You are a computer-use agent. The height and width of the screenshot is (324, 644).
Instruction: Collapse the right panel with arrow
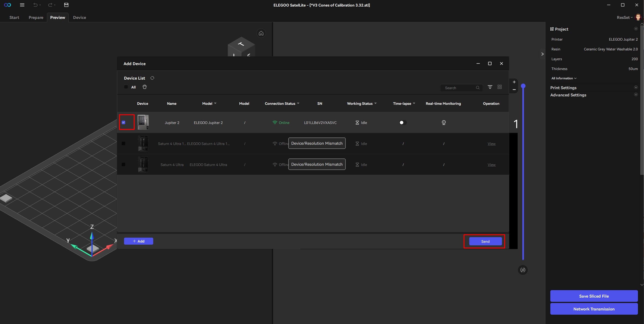(x=542, y=54)
